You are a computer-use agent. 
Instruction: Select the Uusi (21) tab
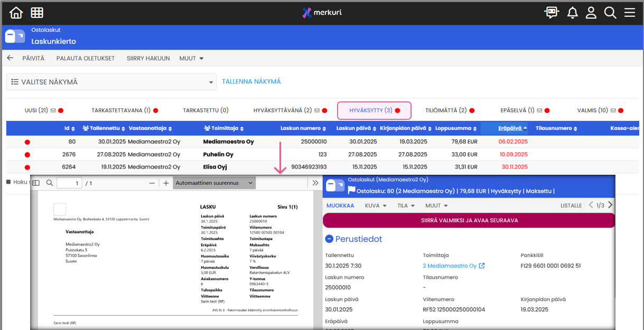point(44,110)
